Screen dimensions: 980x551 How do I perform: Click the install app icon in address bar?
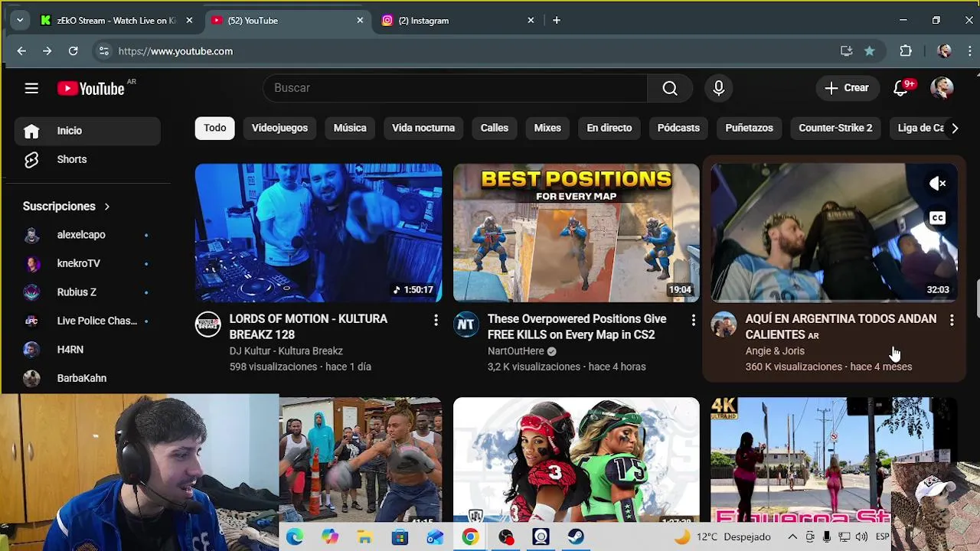(x=846, y=51)
